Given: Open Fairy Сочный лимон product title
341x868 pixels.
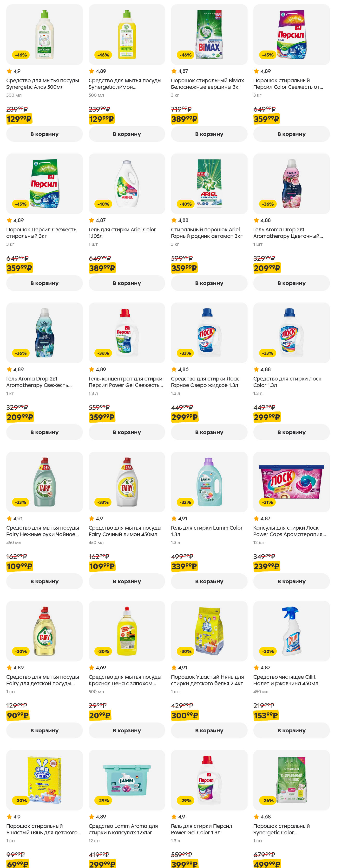Looking at the screenshot, I should coord(125,531).
